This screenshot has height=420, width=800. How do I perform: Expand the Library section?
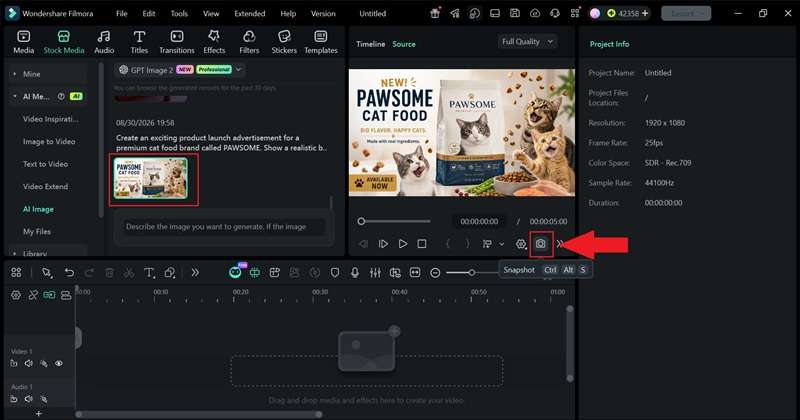tap(14, 254)
